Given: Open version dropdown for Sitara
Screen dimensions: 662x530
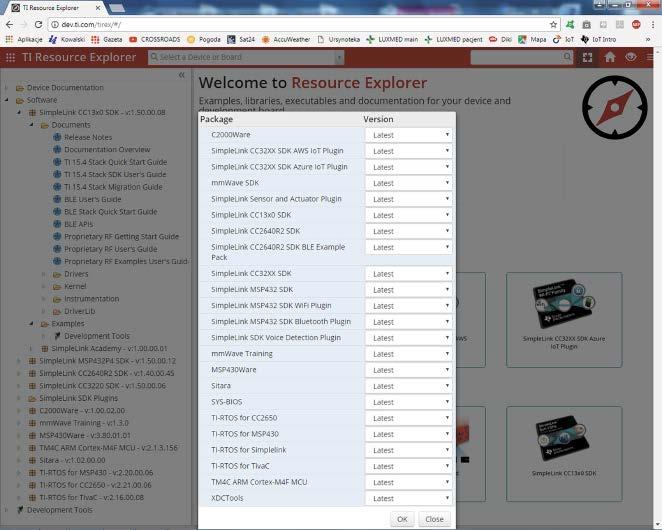Looking at the screenshot, I should pos(409,386).
